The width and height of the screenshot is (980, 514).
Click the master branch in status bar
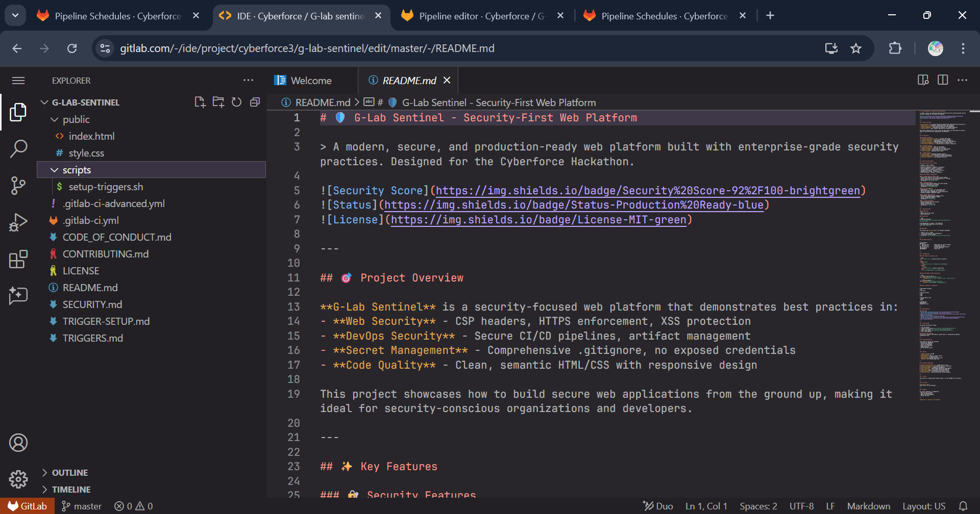(82, 506)
